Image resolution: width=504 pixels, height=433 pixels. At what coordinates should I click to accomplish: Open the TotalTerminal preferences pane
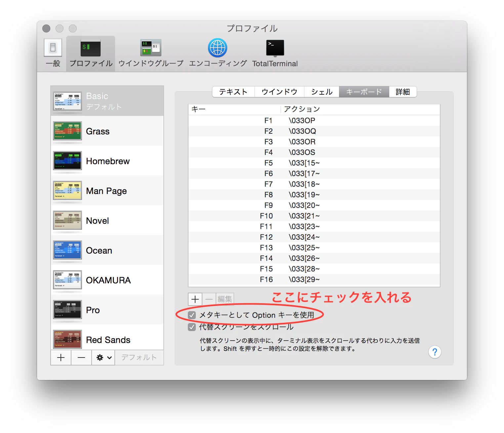(x=275, y=53)
